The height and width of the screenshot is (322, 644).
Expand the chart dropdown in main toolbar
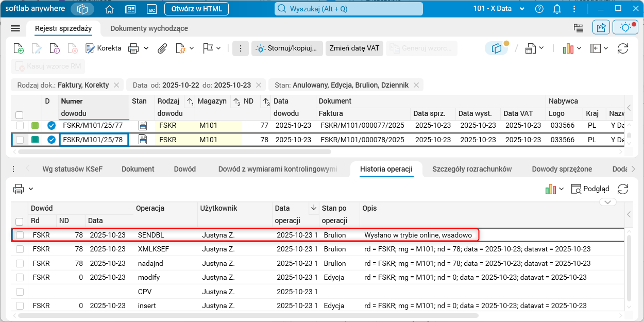pos(579,48)
